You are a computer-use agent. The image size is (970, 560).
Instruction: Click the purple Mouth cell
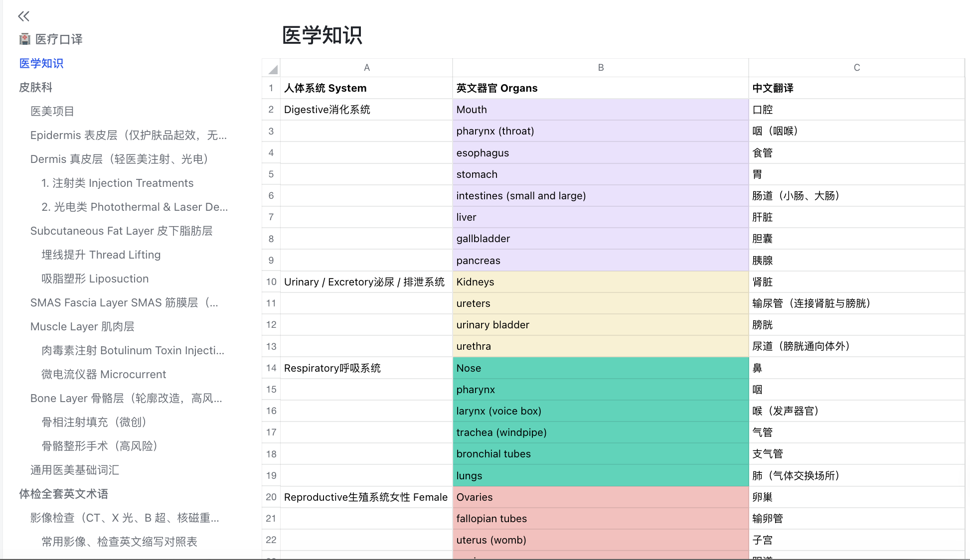(601, 110)
